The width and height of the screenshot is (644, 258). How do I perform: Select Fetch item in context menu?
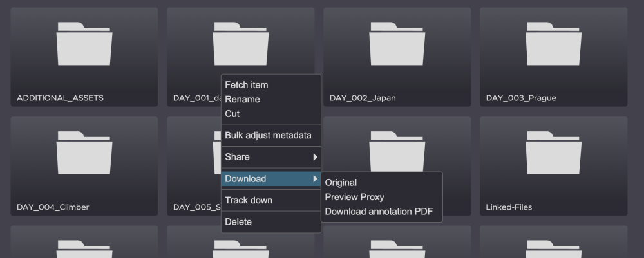(x=247, y=85)
